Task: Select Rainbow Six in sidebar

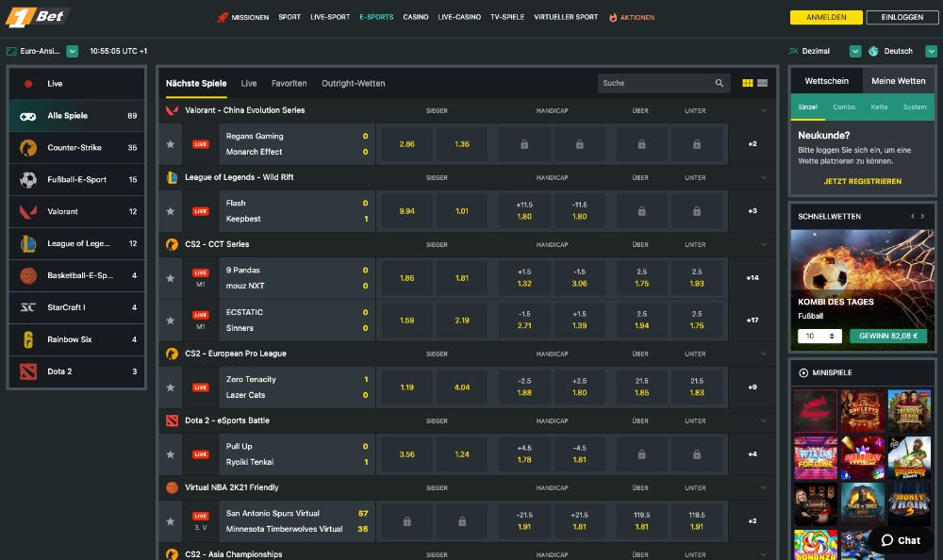Action: (77, 339)
